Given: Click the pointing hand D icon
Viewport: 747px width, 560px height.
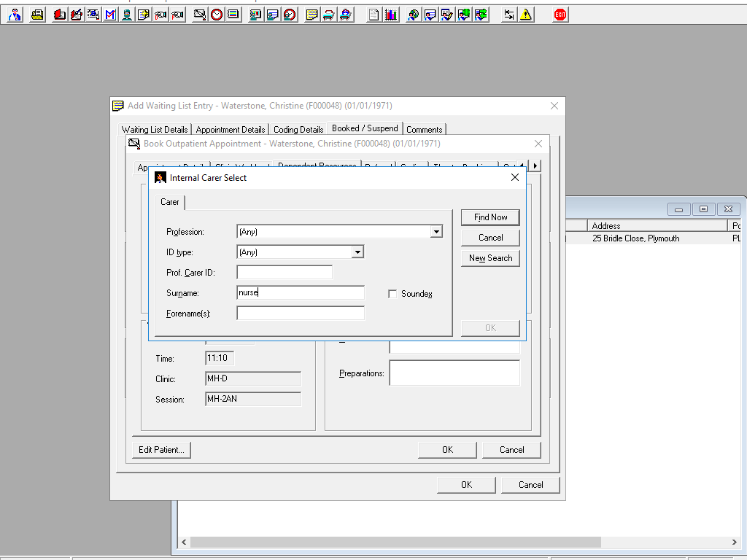Looking at the screenshot, I should [160, 15].
